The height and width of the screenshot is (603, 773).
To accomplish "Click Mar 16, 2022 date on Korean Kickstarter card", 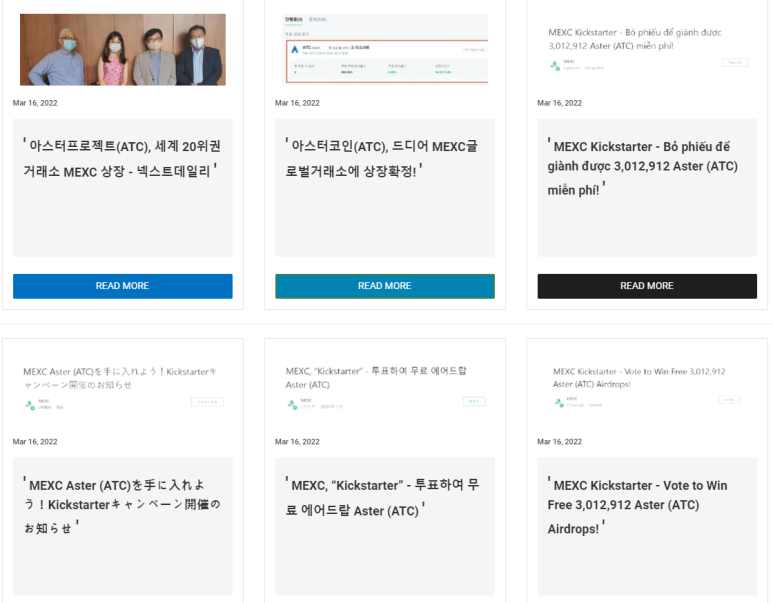I will tap(297, 442).
